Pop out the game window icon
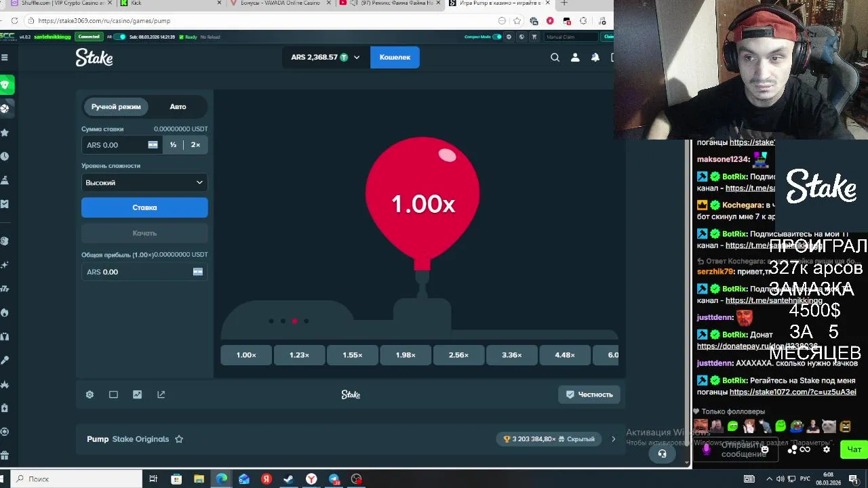The image size is (868, 488). coord(161,394)
